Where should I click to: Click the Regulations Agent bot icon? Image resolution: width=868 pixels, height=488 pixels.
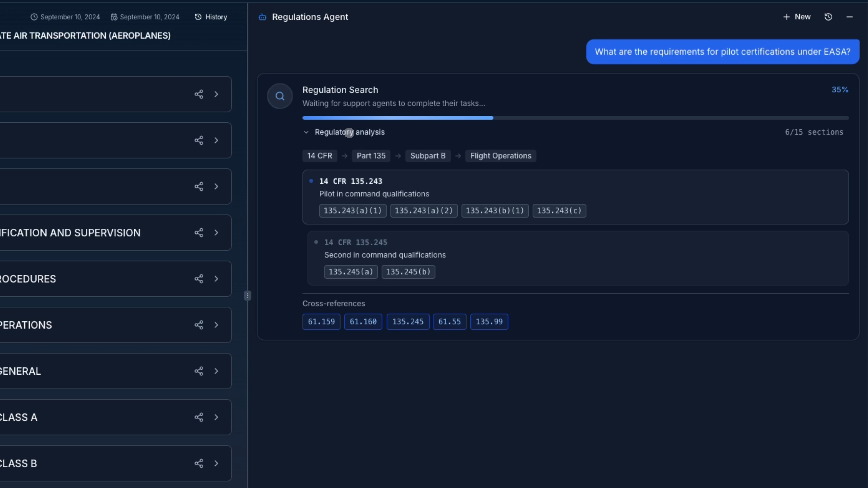[262, 17]
